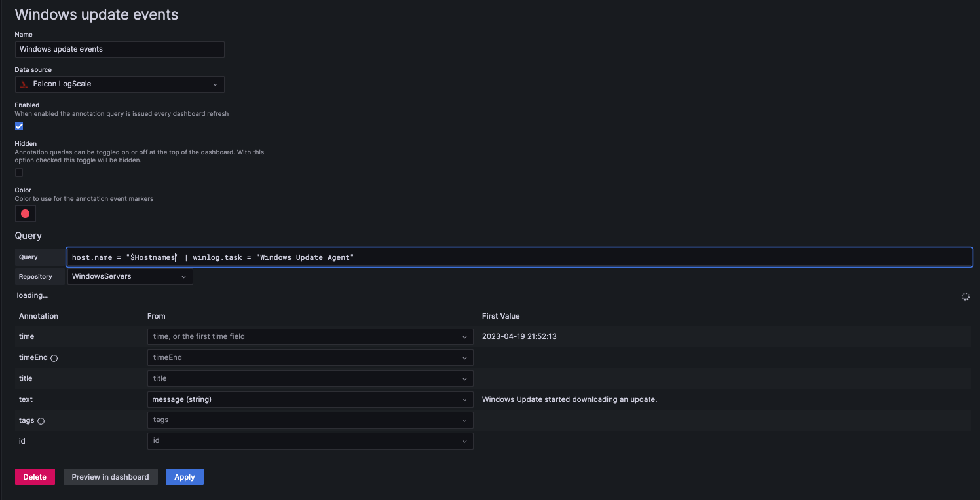Viewport: 980px width, 500px height.
Task: Expand the time field mapping dropdown
Action: tap(310, 336)
